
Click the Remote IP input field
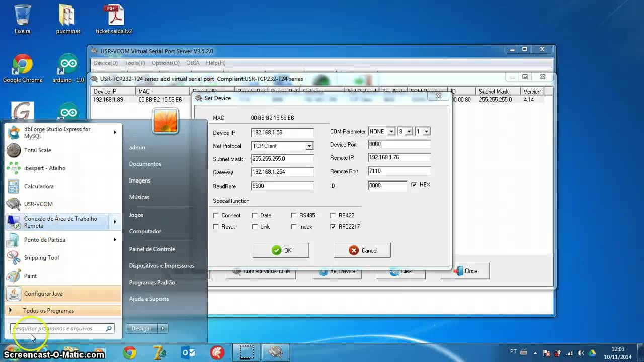click(x=399, y=158)
